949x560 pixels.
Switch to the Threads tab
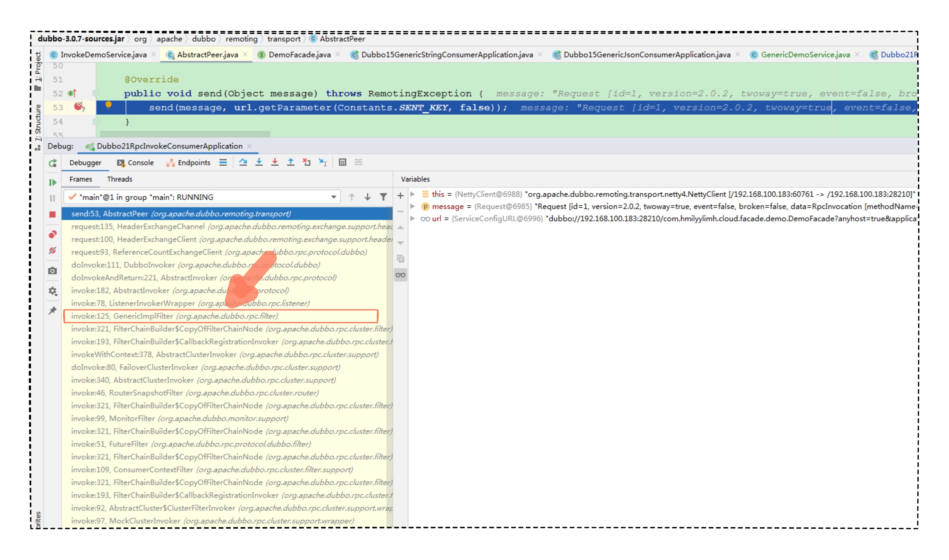tap(120, 179)
